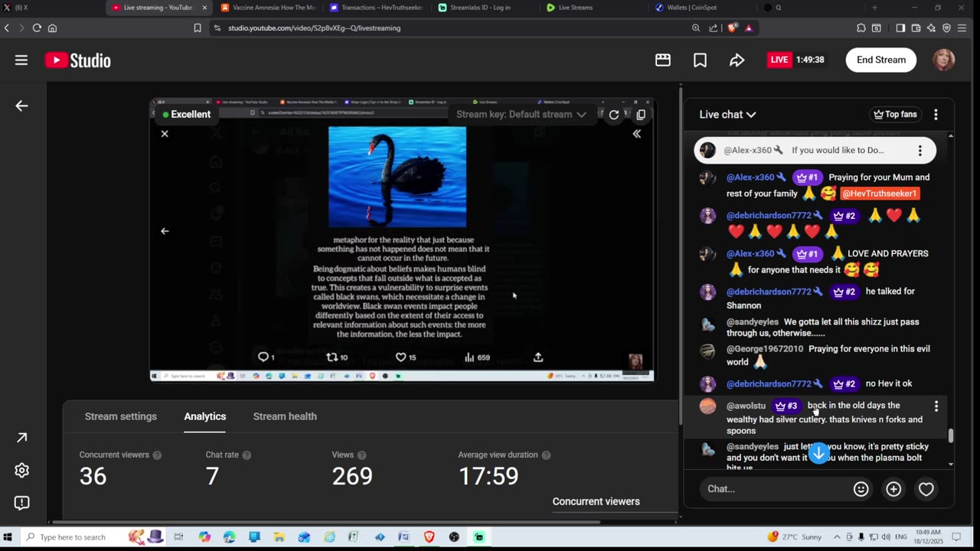
Task: Click the bookmark icon beside share arrow
Action: tap(700, 60)
